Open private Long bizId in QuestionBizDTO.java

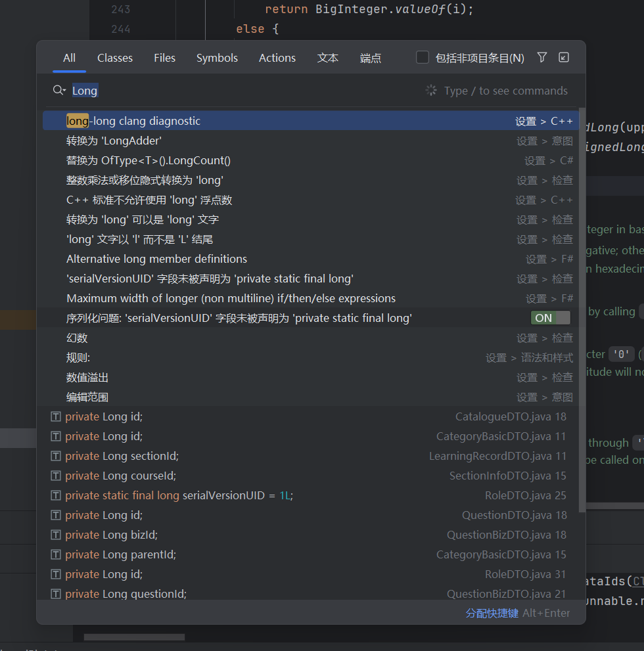(311, 535)
